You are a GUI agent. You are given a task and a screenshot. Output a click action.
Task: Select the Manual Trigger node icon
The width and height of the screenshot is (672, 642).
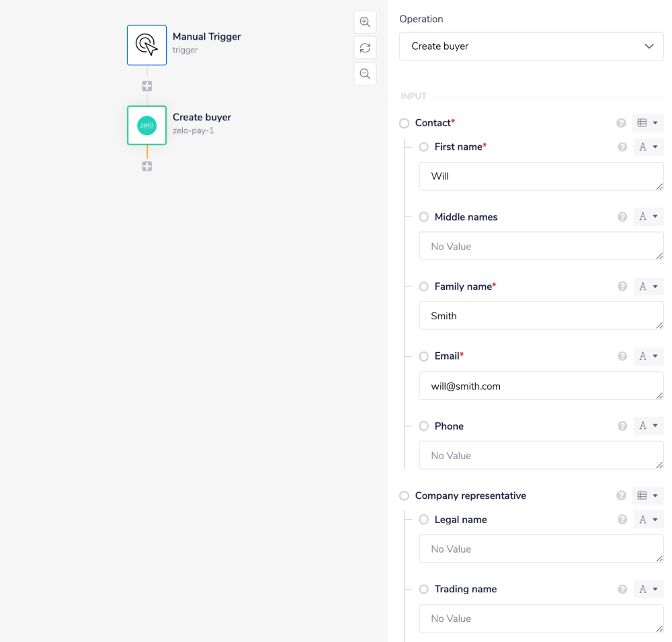pos(146,45)
